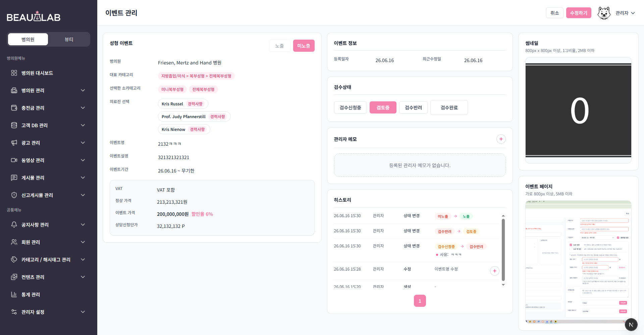Click hospital name Friesen, Mertz and Hand 병원
The height and width of the screenshot is (335, 644).
tap(190, 63)
